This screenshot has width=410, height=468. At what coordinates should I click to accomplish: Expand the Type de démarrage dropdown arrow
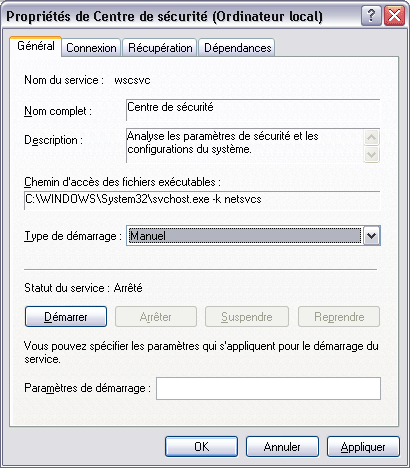[x=371, y=236]
